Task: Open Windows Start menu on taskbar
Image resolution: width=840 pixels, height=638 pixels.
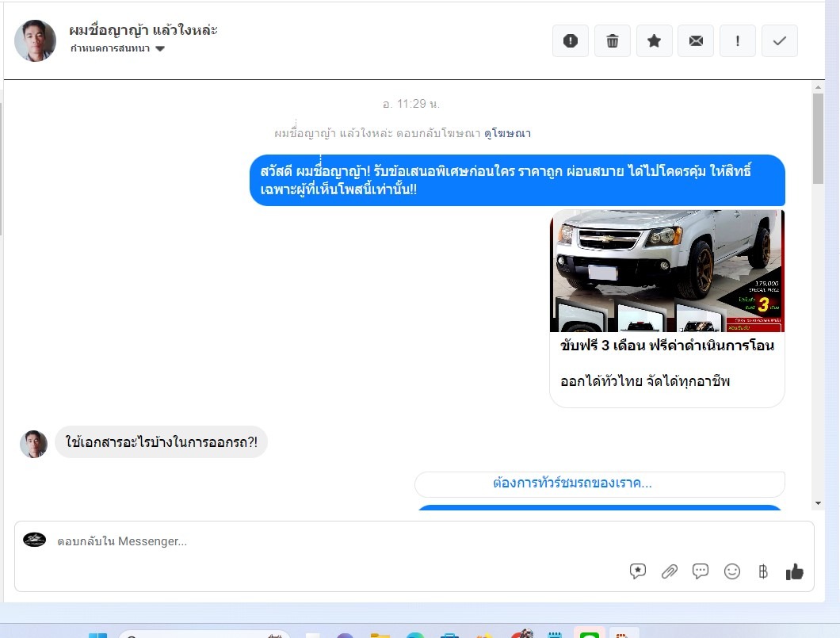Action: coord(97,636)
